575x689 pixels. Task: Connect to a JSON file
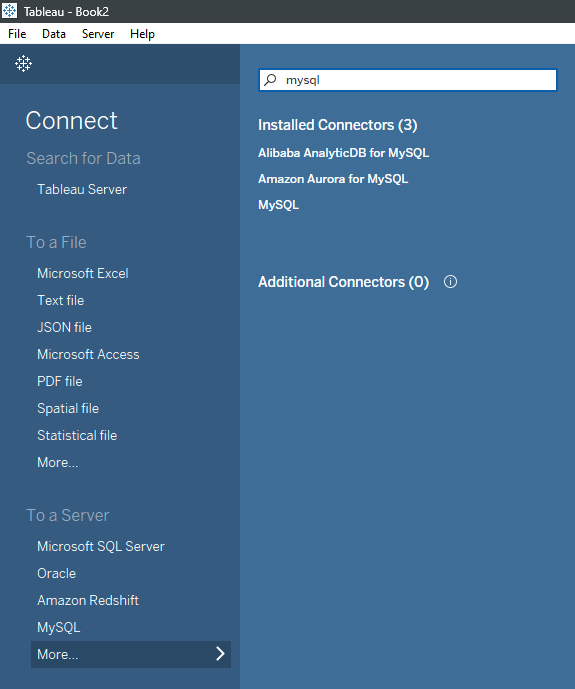coord(64,327)
